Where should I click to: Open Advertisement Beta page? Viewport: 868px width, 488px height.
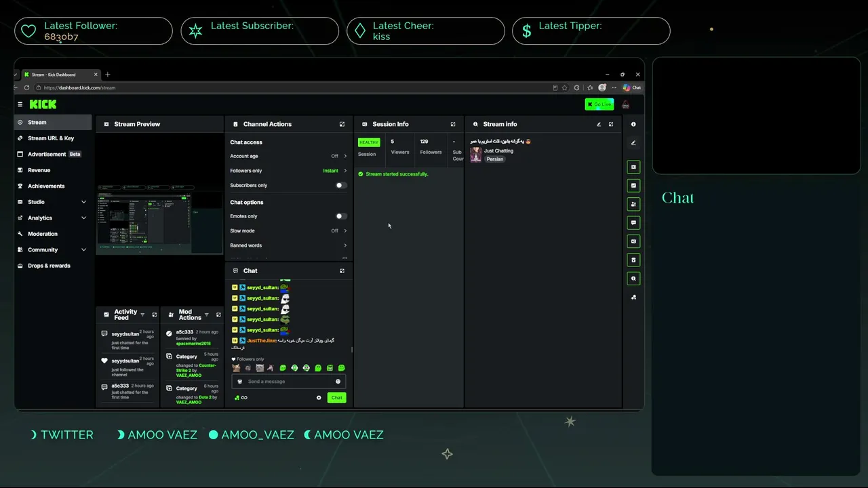coord(53,154)
